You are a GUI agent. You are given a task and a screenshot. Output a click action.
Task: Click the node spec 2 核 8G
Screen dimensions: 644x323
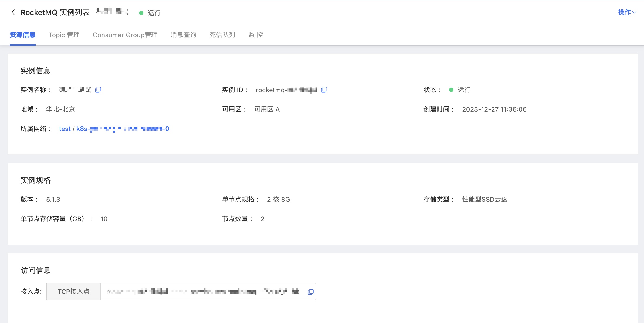[x=279, y=200]
